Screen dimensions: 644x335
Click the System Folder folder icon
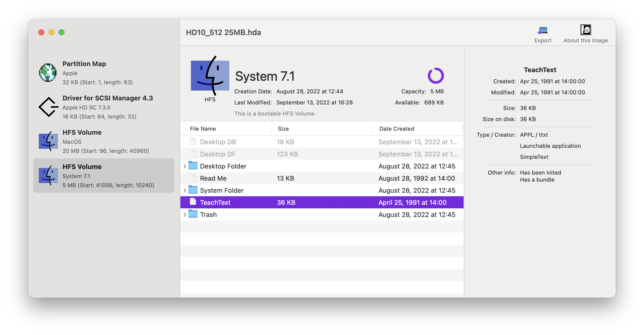pyautogui.click(x=193, y=190)
